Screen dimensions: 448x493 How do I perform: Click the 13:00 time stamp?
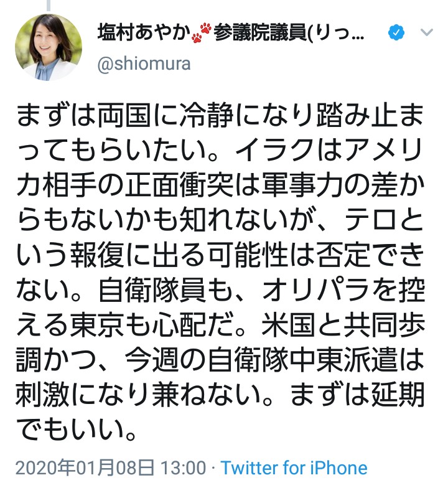point(184,468)
